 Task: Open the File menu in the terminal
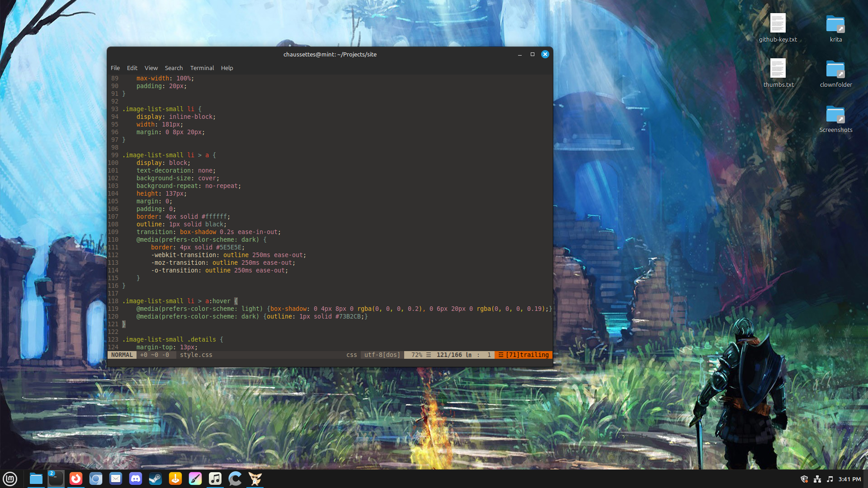pyautogui.click(x=115, y=68)
